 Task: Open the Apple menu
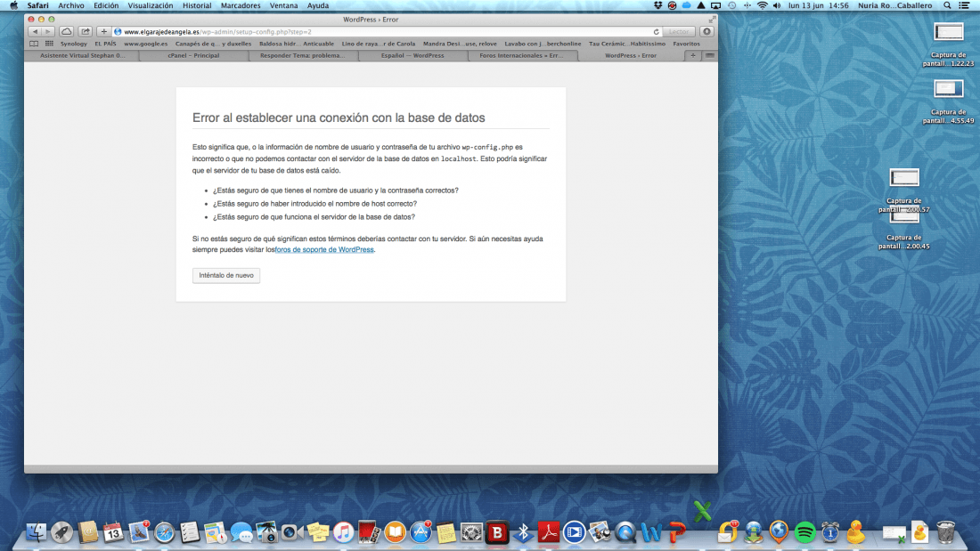13,5
